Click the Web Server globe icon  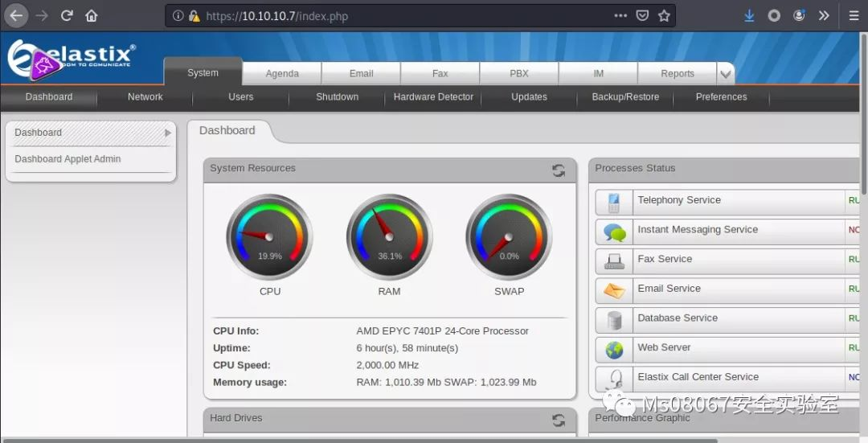[615, 350]
